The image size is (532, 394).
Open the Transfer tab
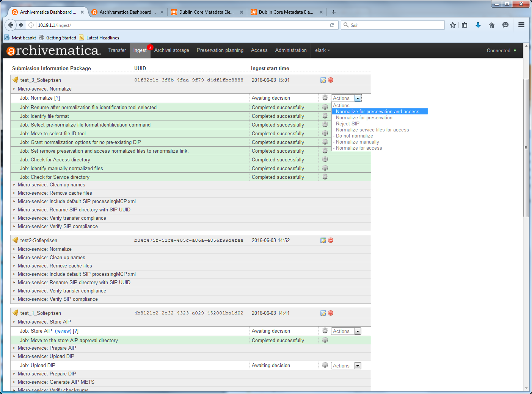coord(117,50)
